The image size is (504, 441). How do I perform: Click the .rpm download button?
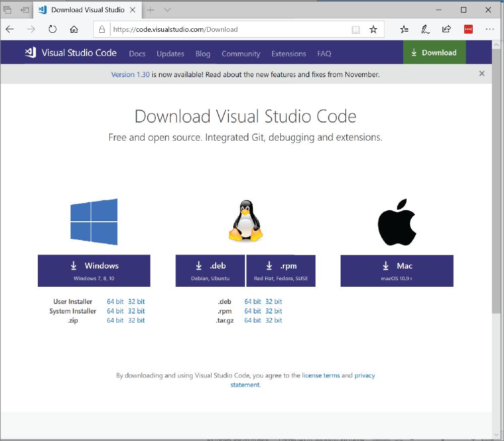pyautogui.click(x=281, y=271)
